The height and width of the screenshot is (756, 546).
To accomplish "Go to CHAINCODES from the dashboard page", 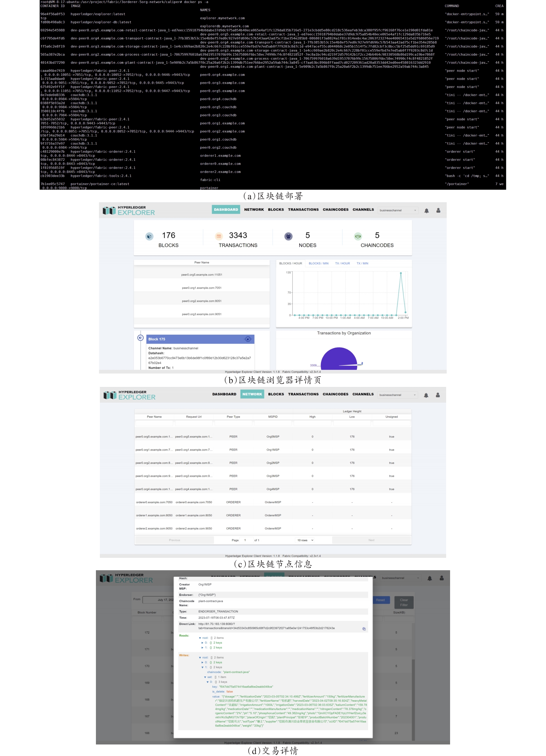I will (x=336, y=210).
